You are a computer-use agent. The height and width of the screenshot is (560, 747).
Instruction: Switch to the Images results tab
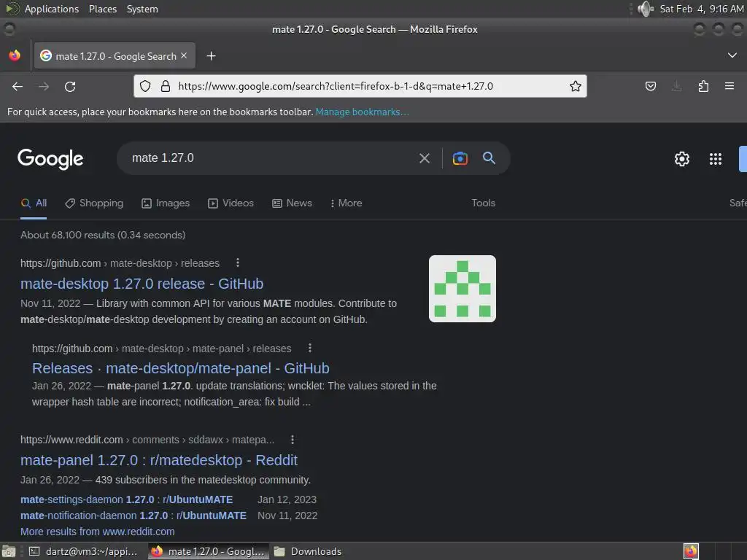166,203
